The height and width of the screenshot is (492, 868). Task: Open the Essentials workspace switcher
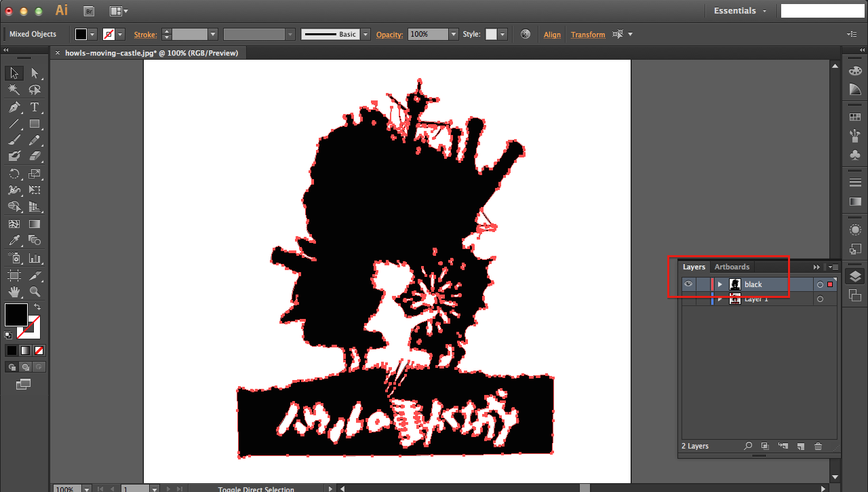pyautogui.click(x=741, y=11)
